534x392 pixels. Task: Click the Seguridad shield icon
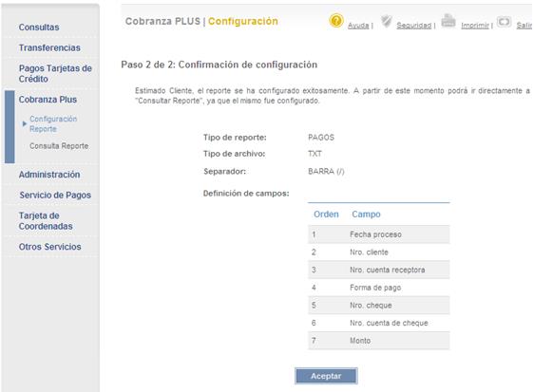(x=387, y=21)
